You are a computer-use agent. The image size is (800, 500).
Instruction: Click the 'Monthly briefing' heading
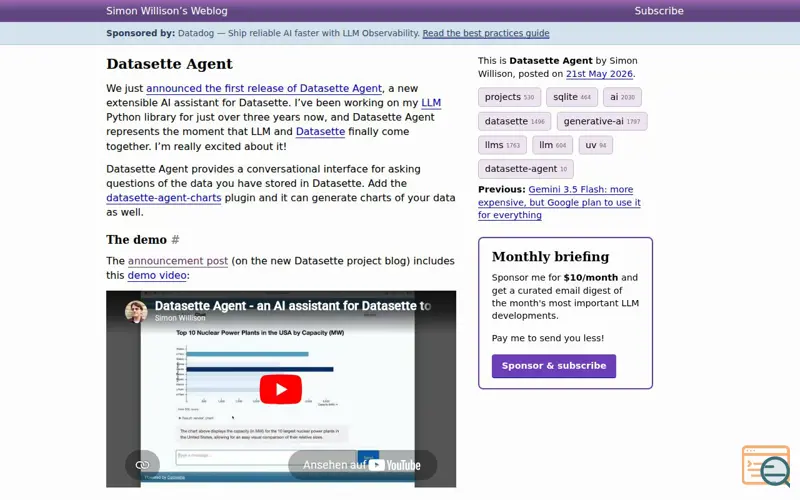point(551,257)
